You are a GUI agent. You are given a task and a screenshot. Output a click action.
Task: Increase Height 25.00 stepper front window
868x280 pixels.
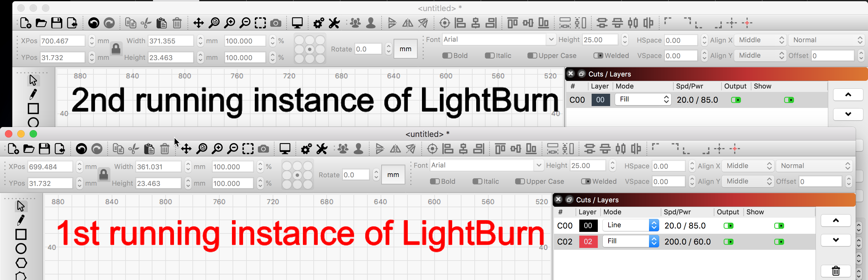(x=613, y=163)
